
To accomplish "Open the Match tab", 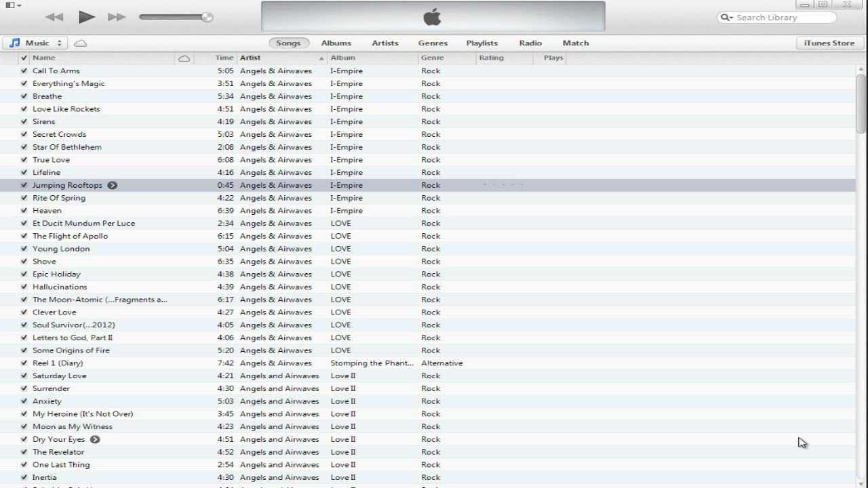I will pyautogui.click(x=576, y=43).
